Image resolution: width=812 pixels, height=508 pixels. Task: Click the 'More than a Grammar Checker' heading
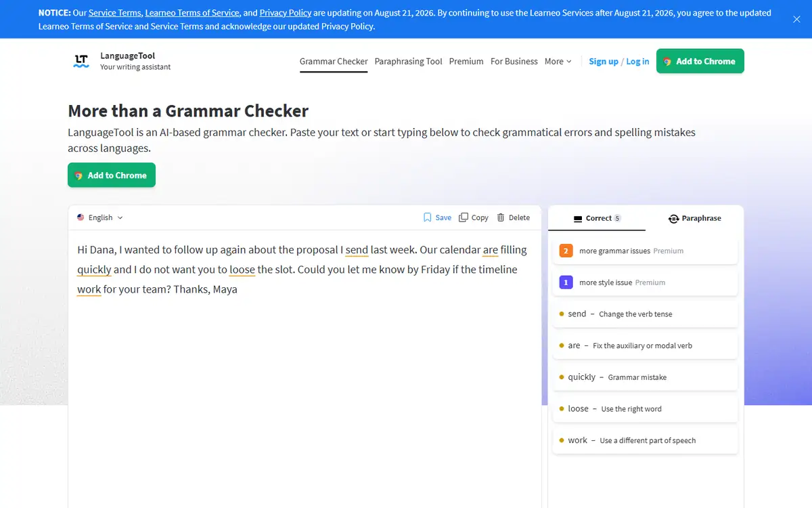click(188, 111)
